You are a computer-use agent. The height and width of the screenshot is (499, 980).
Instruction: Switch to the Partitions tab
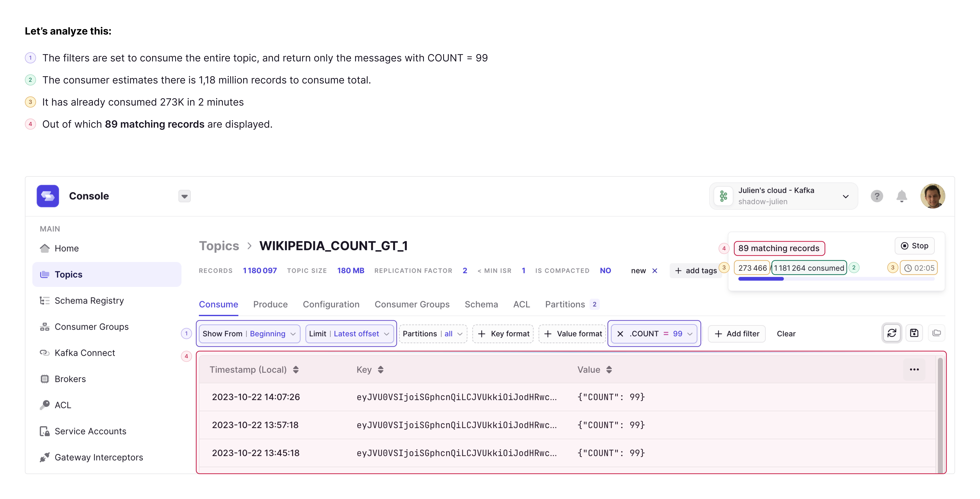pyautogui.click(x=572, y=304)
